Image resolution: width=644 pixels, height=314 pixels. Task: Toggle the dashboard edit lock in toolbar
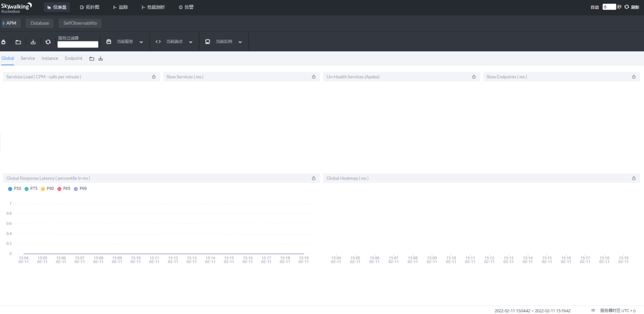pos(4,42)
